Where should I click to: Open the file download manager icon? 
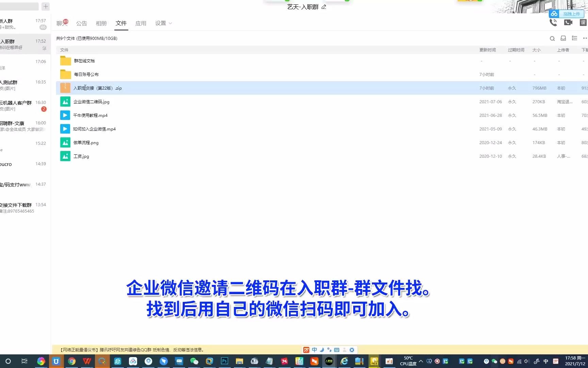click(x=563, y=39)
